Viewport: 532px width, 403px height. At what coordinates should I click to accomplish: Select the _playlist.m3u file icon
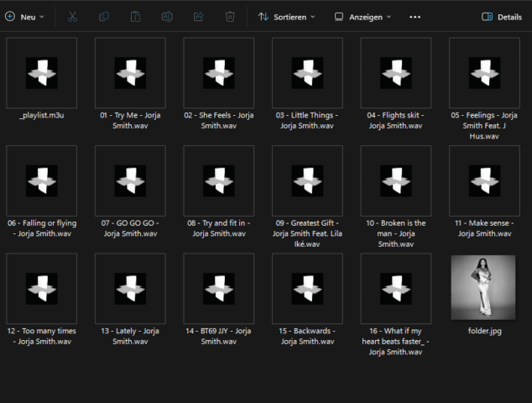click(x=41, y=73)
